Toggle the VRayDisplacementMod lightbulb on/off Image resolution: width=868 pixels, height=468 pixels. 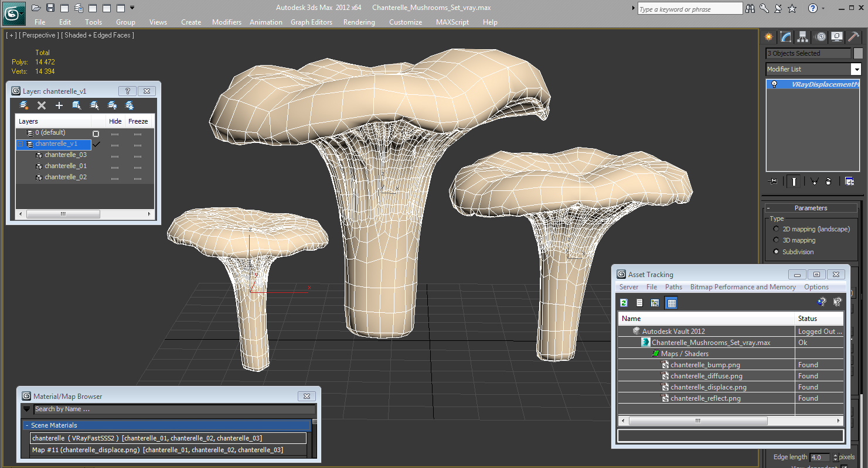(774, 84)
